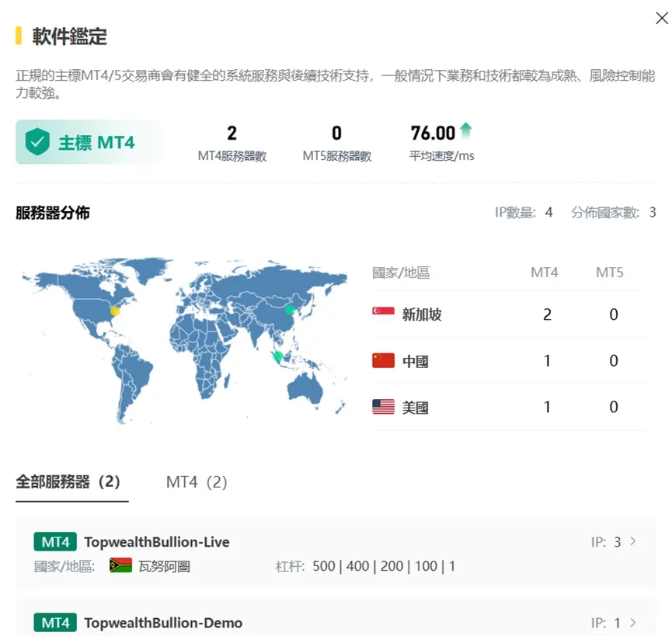Click the 新加坡 country row label
The width and height of the screenshot is (672, 636).
(422, 315)
